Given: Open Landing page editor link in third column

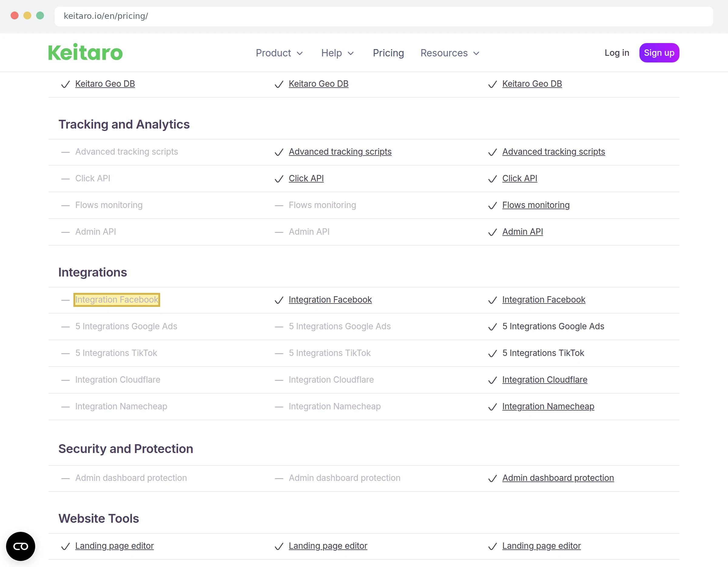Looking at the screenshot, I should coord(541,546).
